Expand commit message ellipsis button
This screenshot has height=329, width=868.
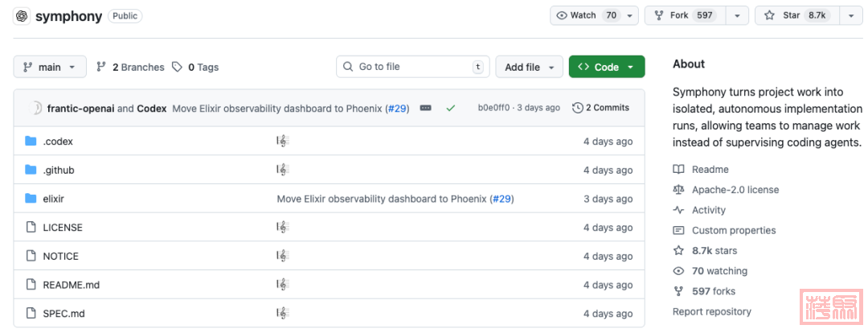click(426, 108)
